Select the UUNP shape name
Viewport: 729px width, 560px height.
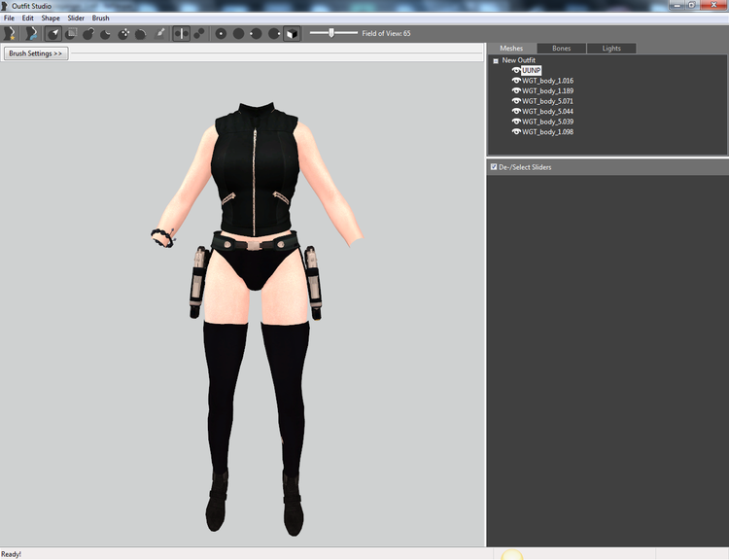532,70
